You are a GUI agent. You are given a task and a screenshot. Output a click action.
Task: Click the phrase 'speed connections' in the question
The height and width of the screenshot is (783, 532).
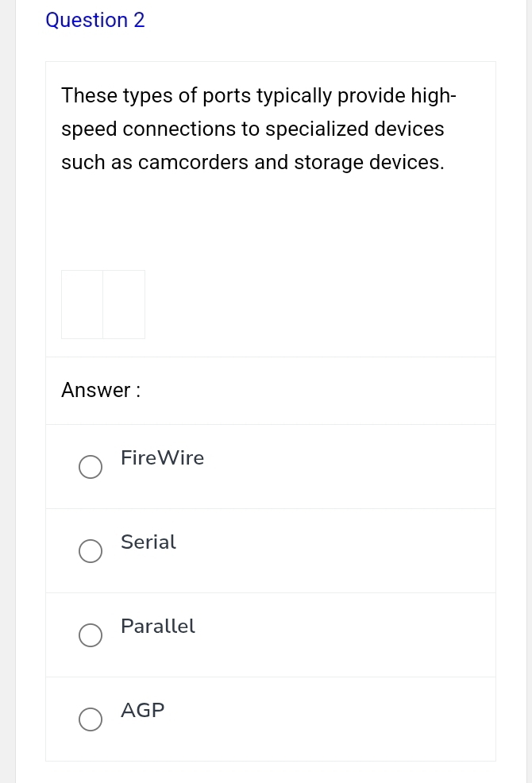pyautogui.click(x=148, y=129)
